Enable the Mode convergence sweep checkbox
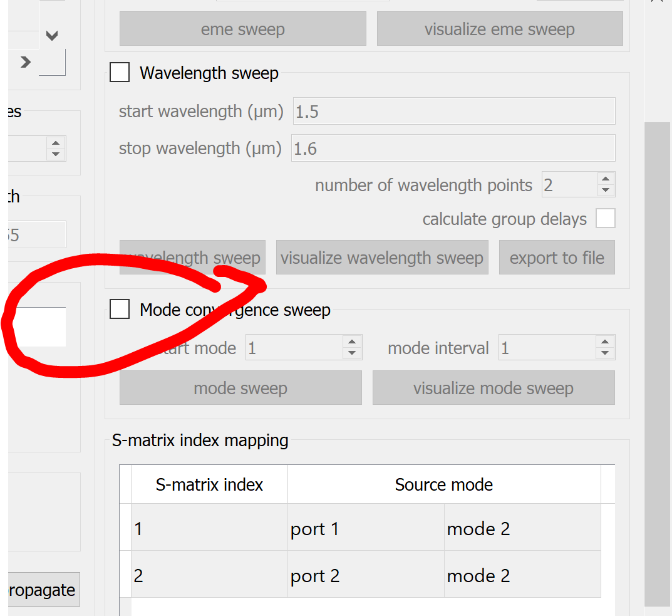 (x=120, y=309)
